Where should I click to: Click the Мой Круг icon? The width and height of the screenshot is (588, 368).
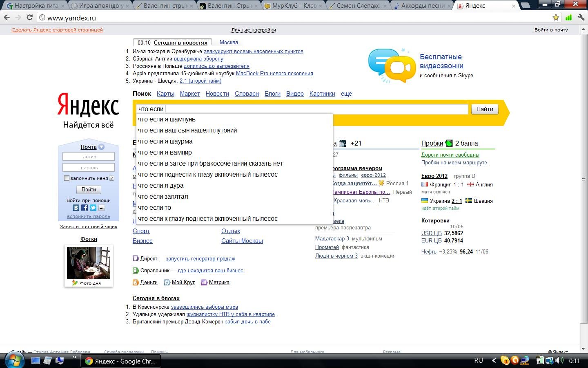pos(167,282)
